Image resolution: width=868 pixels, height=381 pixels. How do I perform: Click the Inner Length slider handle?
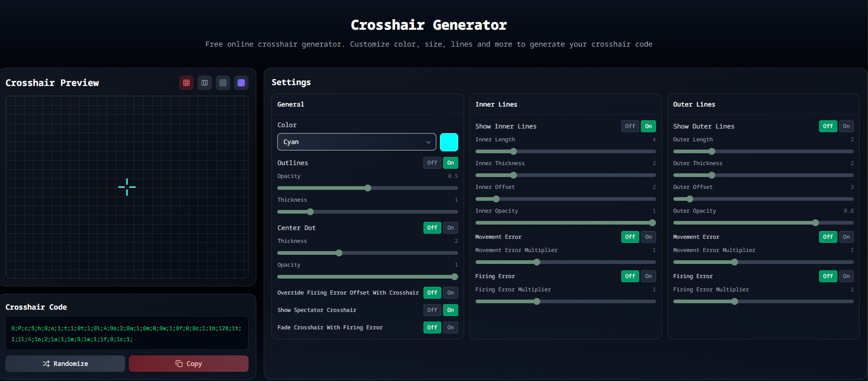click(513, 151)
